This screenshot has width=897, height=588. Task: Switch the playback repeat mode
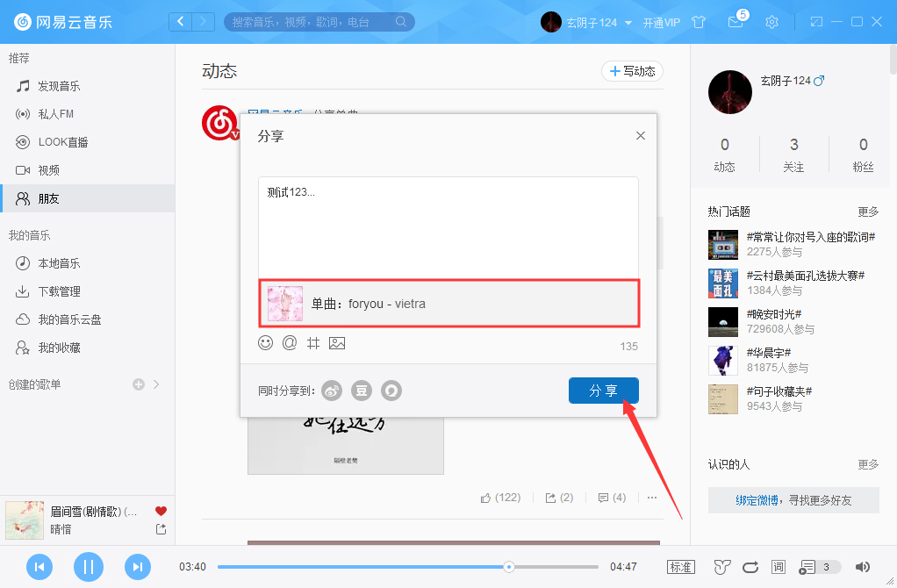750,567
